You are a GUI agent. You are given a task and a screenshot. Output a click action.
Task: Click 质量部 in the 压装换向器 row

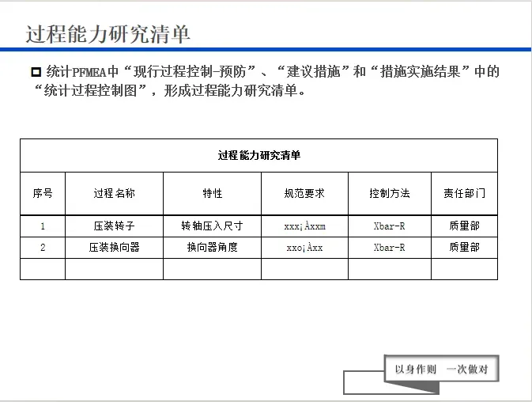(x=465, y=248)
